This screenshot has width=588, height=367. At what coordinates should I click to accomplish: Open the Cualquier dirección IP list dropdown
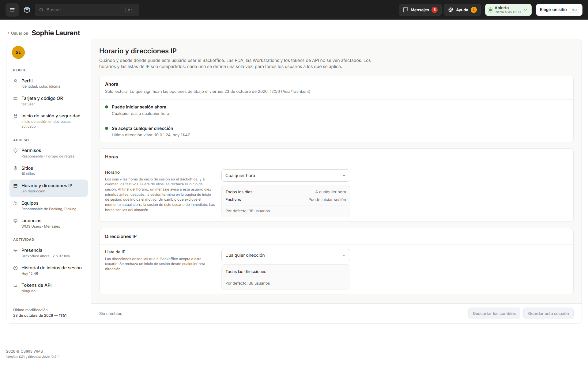coord(285,255)
